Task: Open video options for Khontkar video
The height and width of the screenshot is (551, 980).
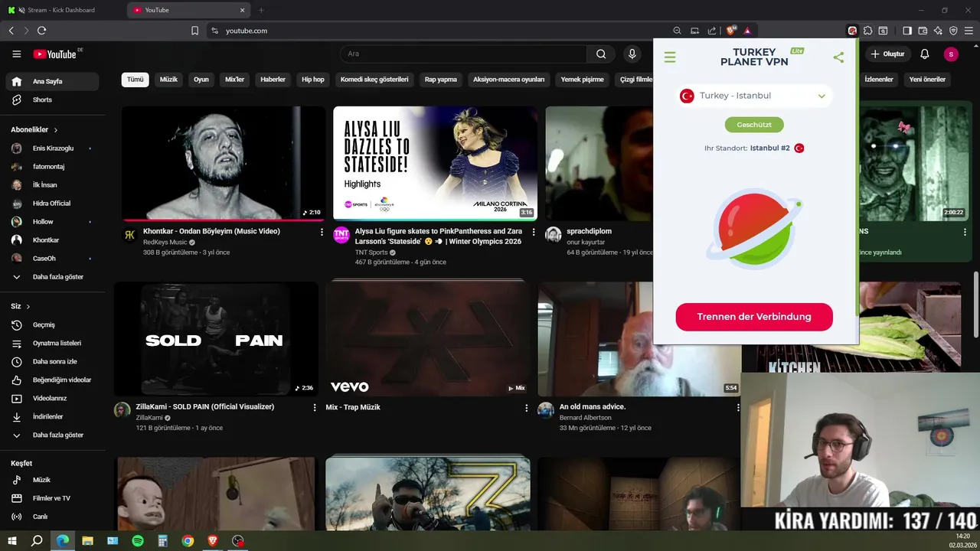Action: coord(322,232)
